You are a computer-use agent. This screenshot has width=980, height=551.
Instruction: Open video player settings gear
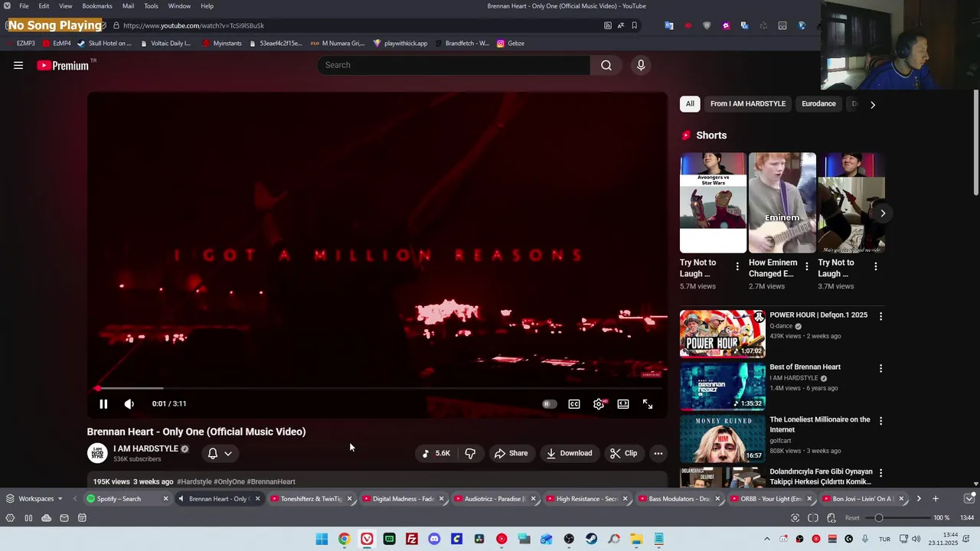tap(599, 404)
